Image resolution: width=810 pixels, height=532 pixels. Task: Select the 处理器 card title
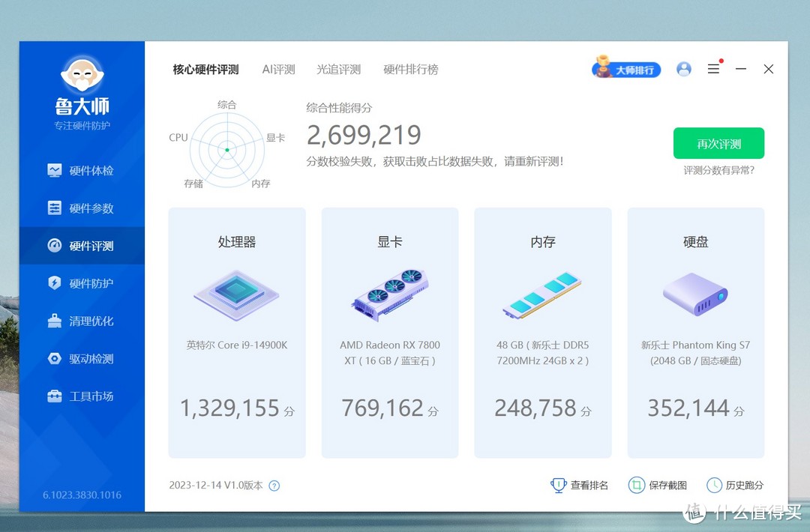click(236, 241)
